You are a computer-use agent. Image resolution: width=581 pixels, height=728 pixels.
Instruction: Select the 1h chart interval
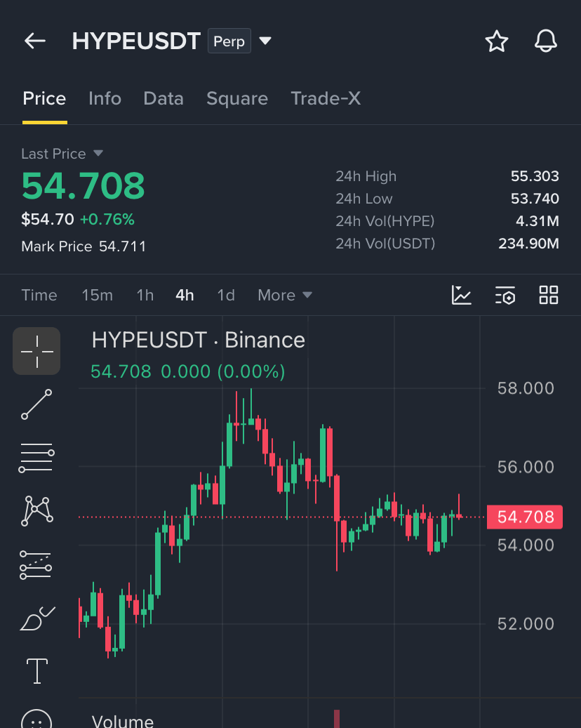coord(145,296)
